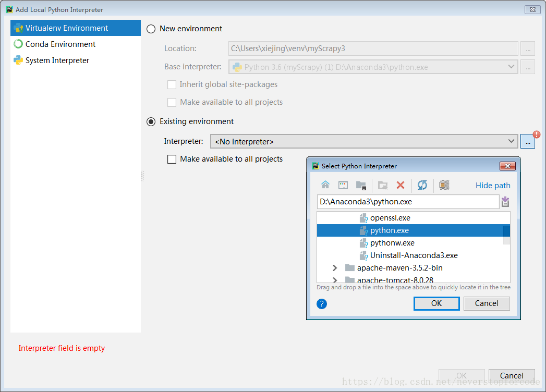Click Cancel in Add Local Python Interpreter window
The image size is (546, 392).
[x=512, y=376]
